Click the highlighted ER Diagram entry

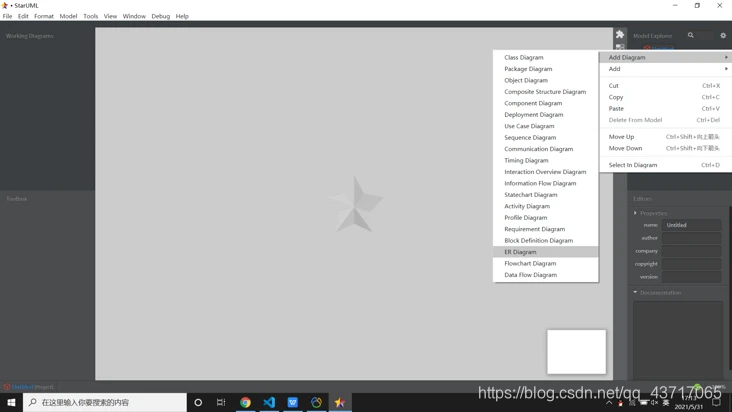[546, 251]
